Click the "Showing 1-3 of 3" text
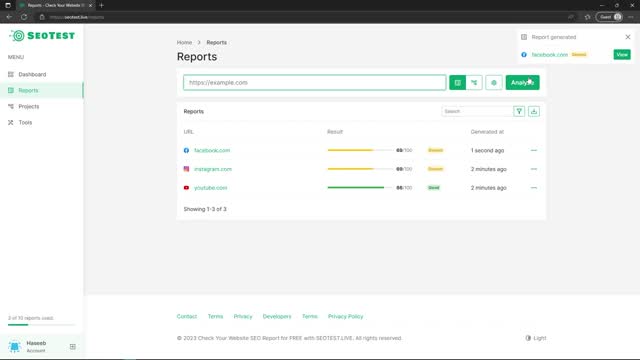Viewport: 640px width, 360px height. click(205, 209)
